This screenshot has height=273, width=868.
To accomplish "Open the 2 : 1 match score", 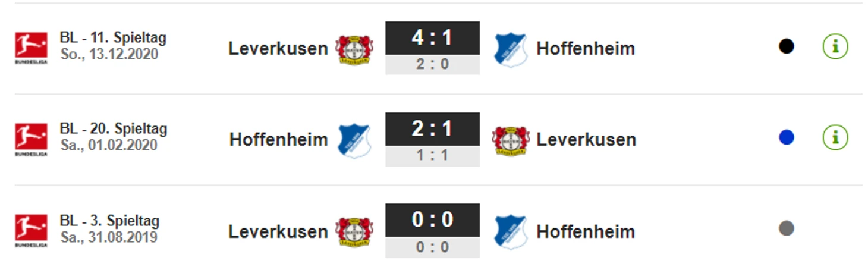I will (432, 129).
